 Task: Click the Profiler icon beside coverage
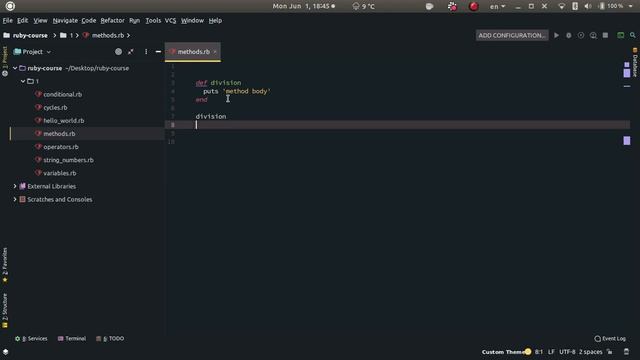[x=593, y=36]
